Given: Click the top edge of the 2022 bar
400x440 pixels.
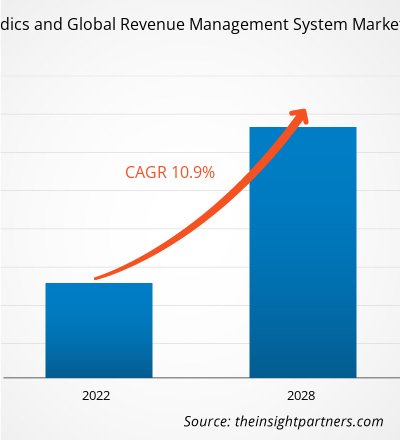Looking at the screenshot, I should (99, 283).
